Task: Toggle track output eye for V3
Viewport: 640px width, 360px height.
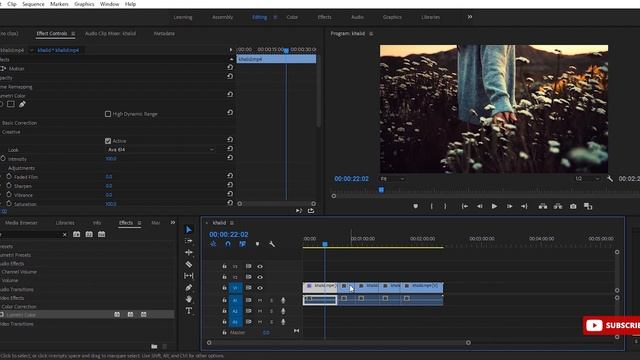Action: click(260, 267)
